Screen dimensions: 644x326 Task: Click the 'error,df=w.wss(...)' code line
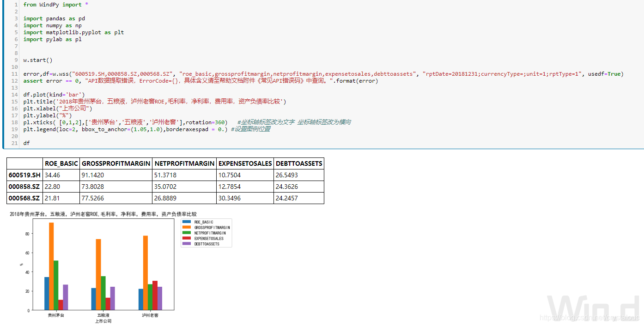coord(323,74)
